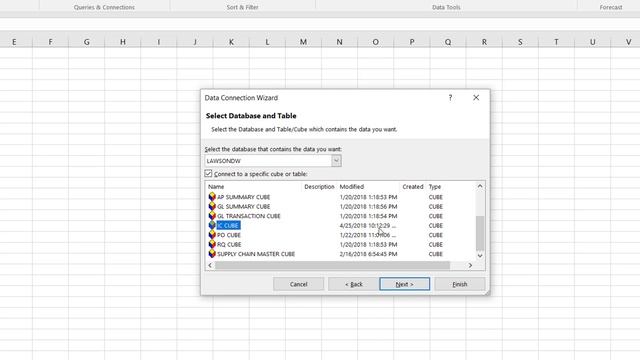This screenshot has height=360, width=640.
Task: Select SUPPLY CHAIN MASTER CUBE entry
Action: [x=256, y=254]
